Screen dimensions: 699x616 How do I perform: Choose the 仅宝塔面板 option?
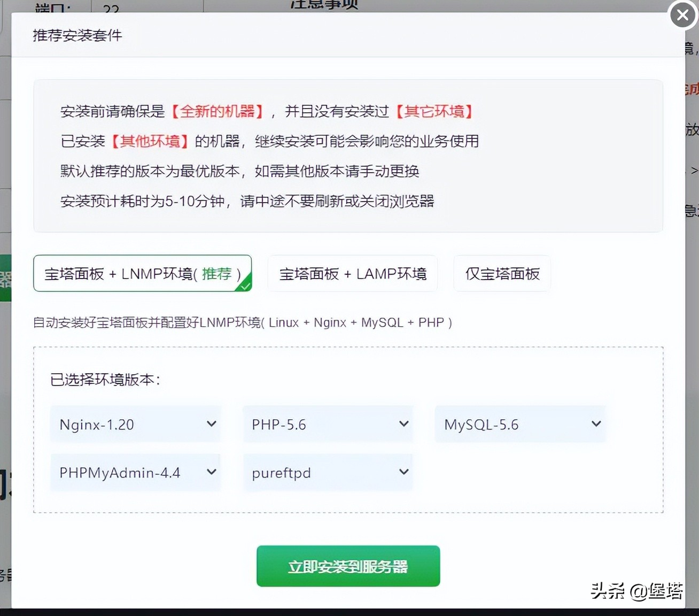pyautogui.click(x=501, y=273)
